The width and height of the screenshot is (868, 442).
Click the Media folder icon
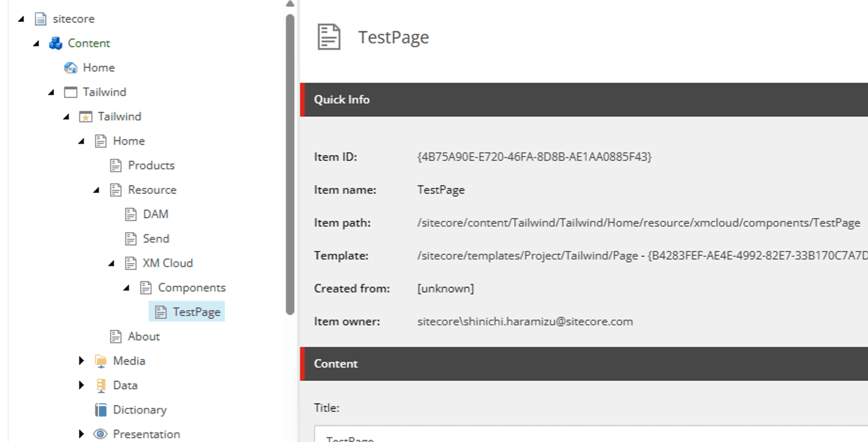101,361
